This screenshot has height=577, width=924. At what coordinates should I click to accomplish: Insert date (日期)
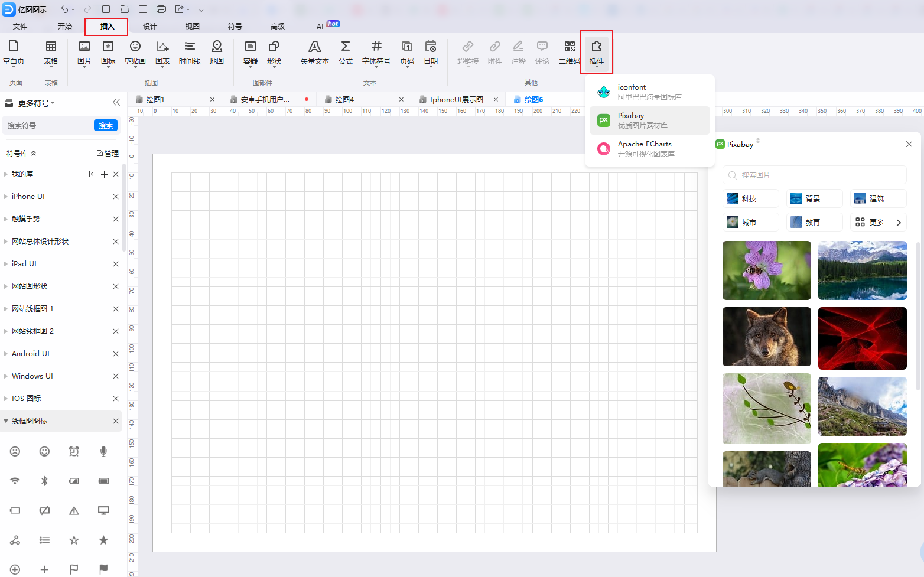(431, 53)
